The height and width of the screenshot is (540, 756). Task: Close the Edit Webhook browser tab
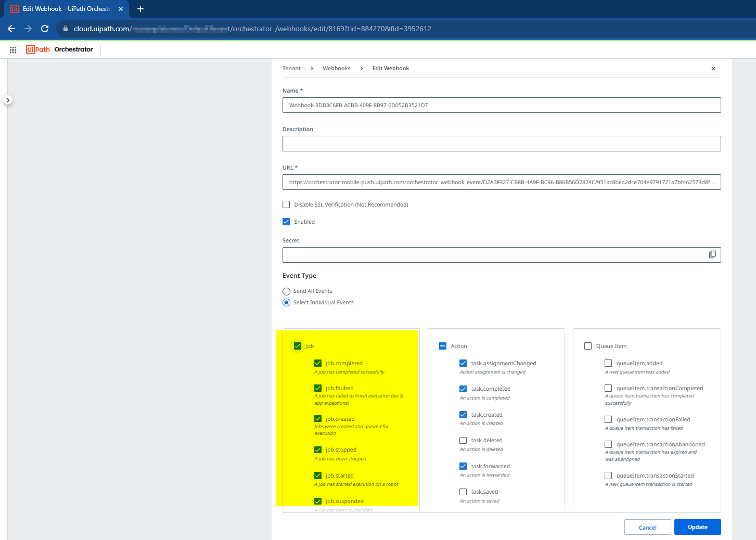pyautogui.click(x=121, y=9)
